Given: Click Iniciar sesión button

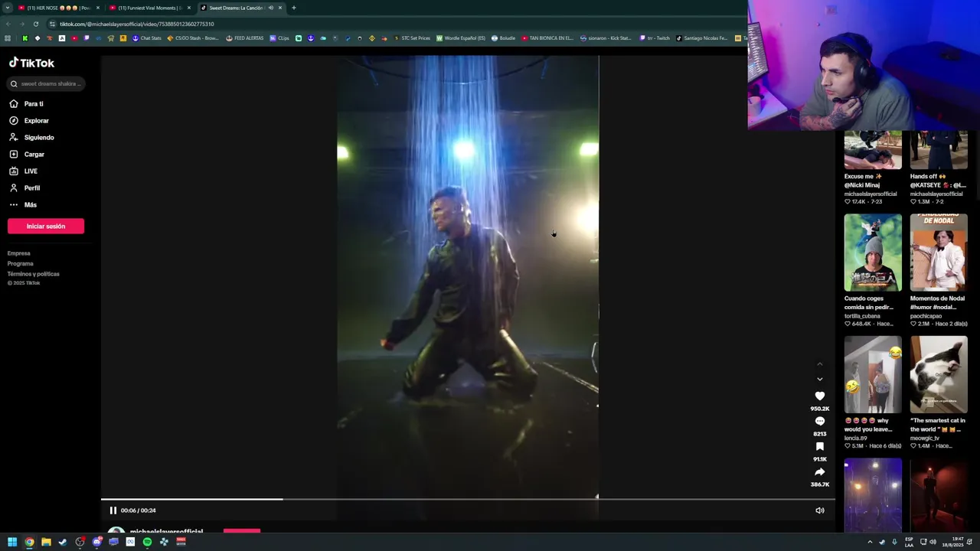Looking at the screenshot, I should (x=46, y=226).
